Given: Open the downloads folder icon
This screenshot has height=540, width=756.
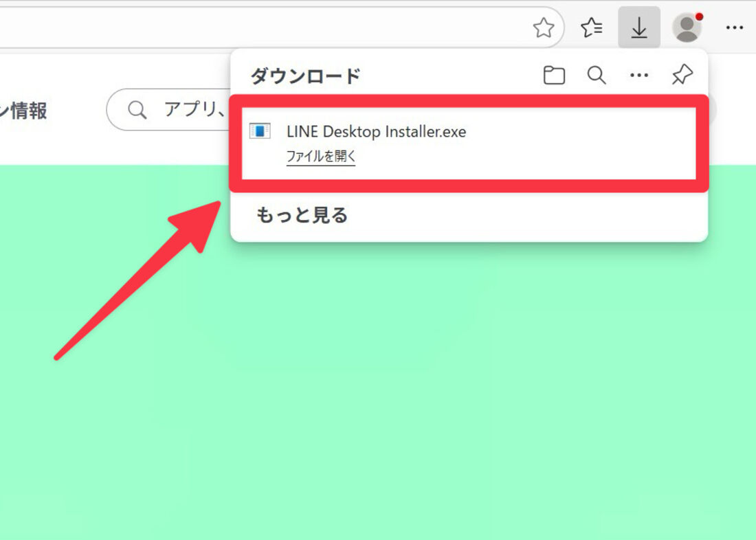Looking at the screenshot, I should [554, 76].
